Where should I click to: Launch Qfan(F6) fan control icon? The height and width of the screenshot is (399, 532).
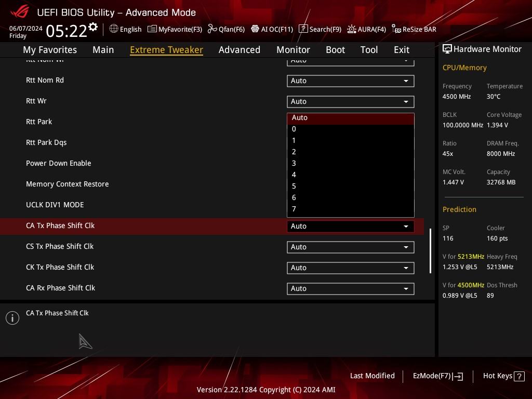coord(212,29)
